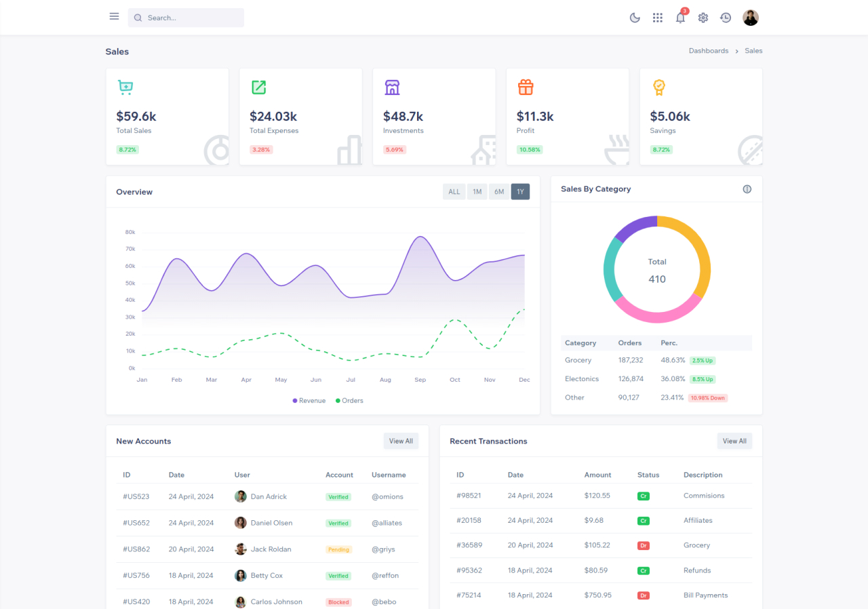The width and height of the screenshot is (868, 609).
Task: Select the 1Y range in Overview
Action: point(521,192)
